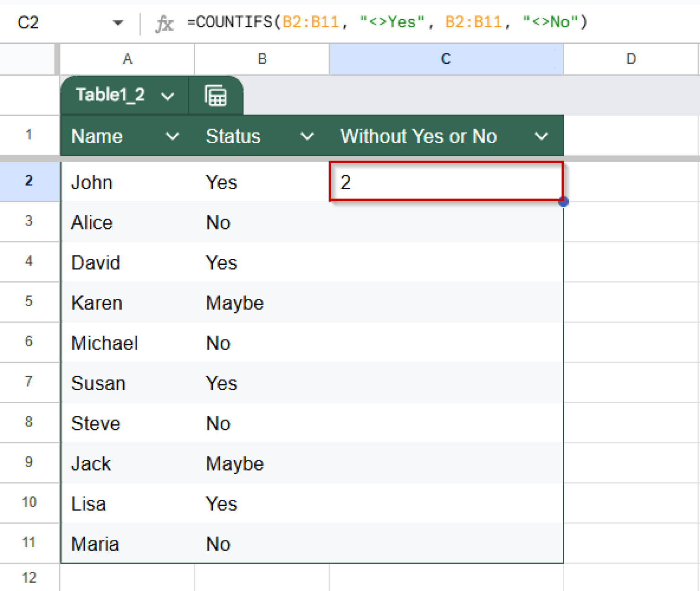The width and height of the screenshot is (700, 591).
Task: Select column B header
Action: pyautogui.click(x=262, y=59)
